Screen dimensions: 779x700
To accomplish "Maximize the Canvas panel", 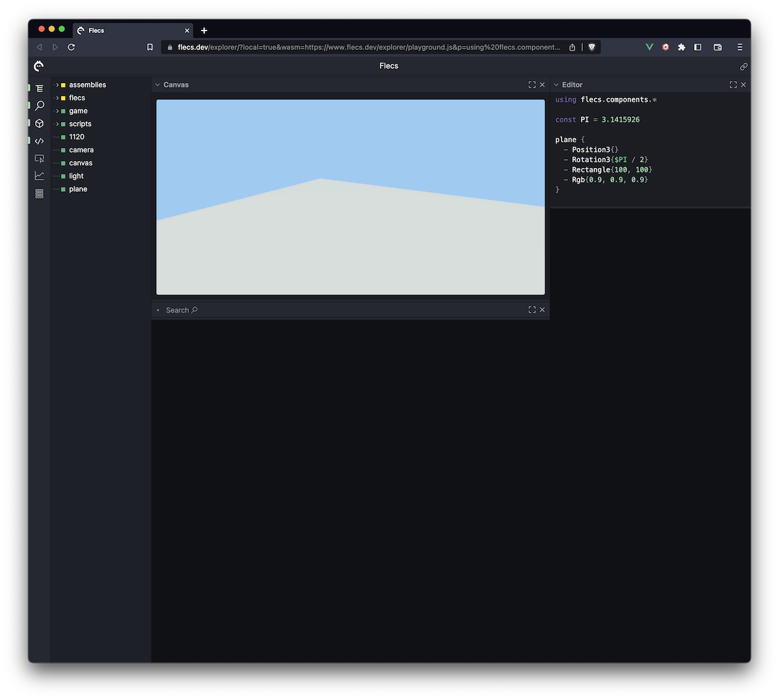I will click(x=532, y=85).
